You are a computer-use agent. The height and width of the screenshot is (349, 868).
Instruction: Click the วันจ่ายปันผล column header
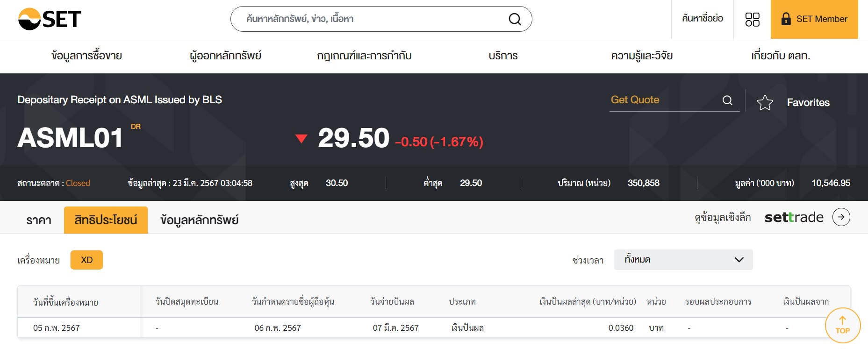point(392,302)
